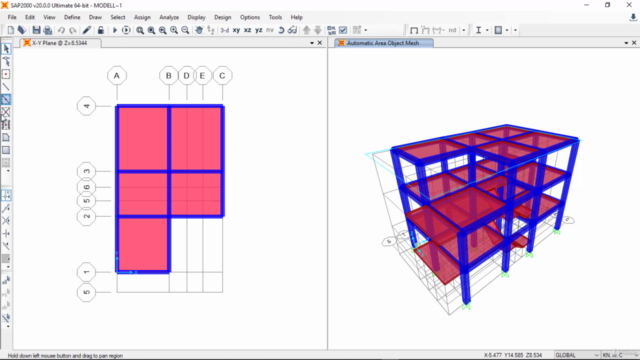Click the Refresh Window pencil icon
The height and width of the screenshot is (360, 640).
(x=87, y=30)
